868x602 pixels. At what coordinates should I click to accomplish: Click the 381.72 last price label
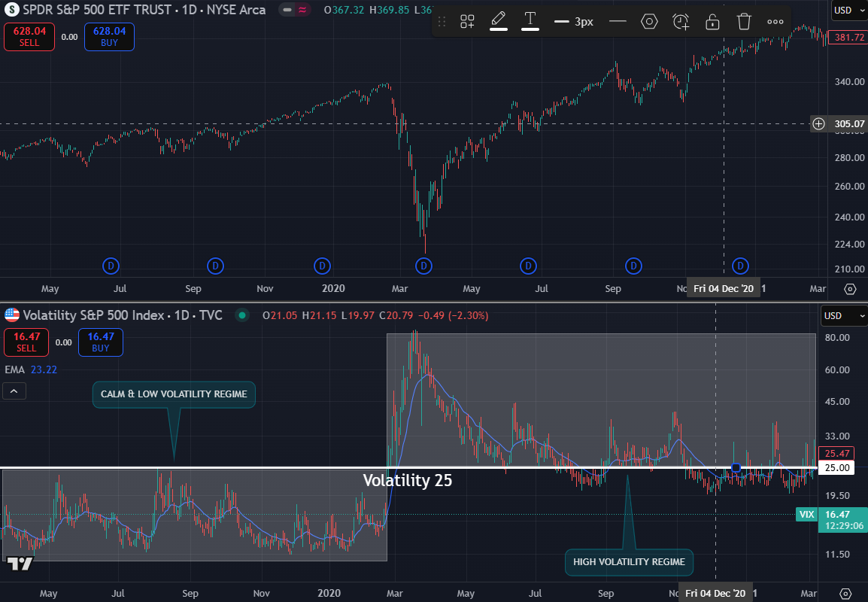(x=848, y=38)
